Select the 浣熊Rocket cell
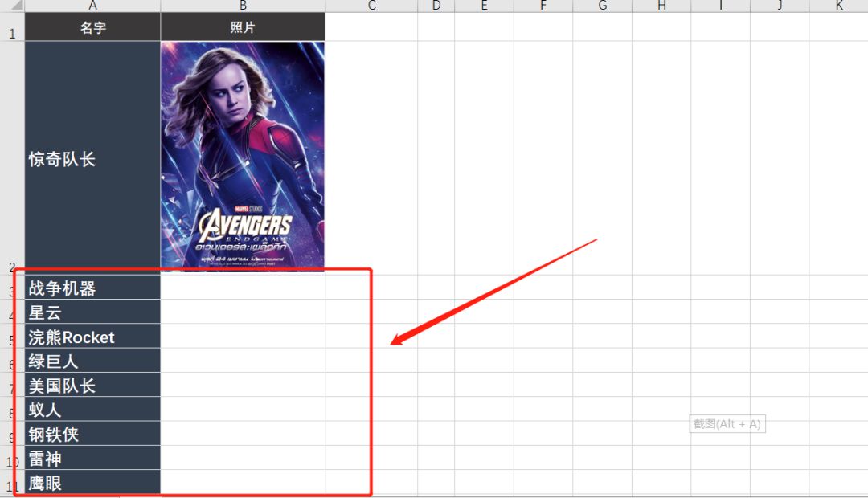The height and width of the screenshot is (498, 868). point(92,336)
